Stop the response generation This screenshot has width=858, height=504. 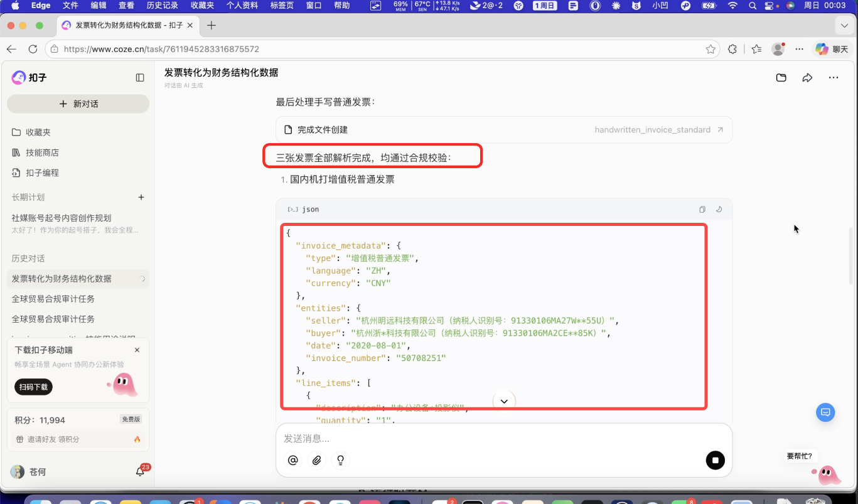tap(715, 460)
